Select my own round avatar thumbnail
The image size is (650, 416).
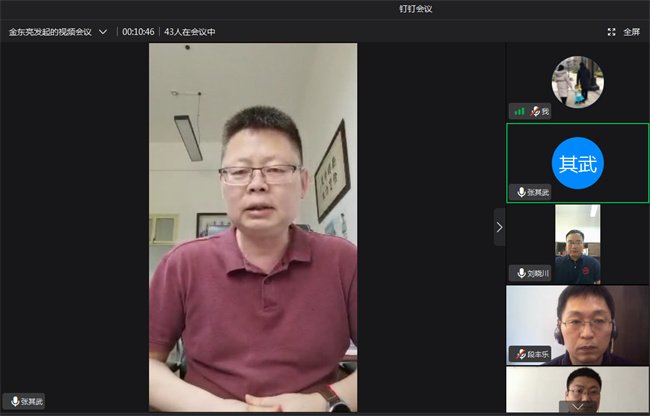577,81
